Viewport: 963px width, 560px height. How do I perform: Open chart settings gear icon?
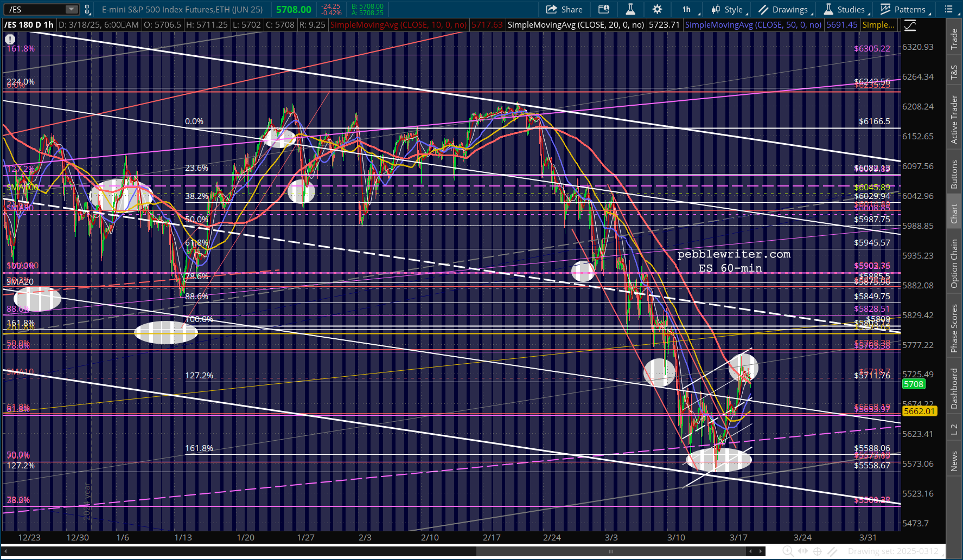[657, 9]
